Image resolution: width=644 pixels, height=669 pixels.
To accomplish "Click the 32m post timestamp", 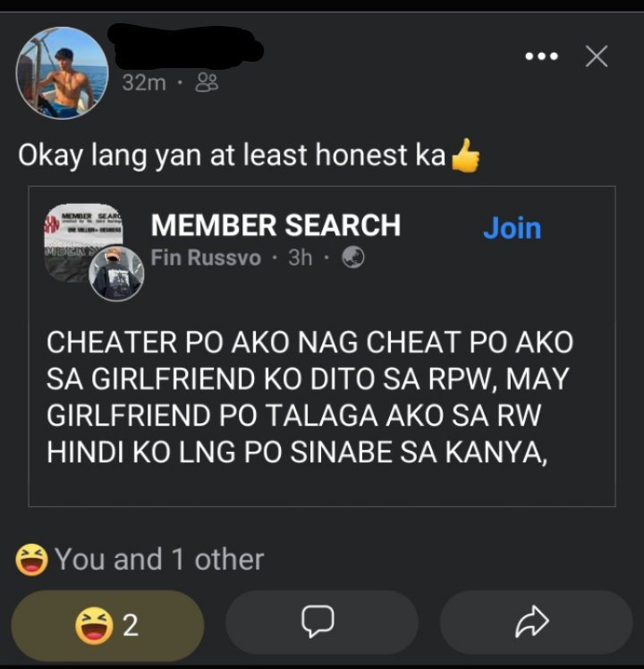I will click(144, 83).
